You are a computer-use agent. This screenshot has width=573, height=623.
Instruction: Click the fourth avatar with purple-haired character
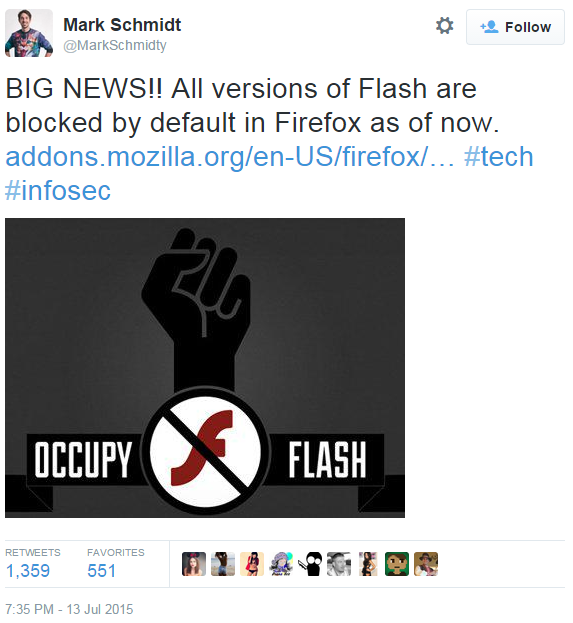coord(281,564)
